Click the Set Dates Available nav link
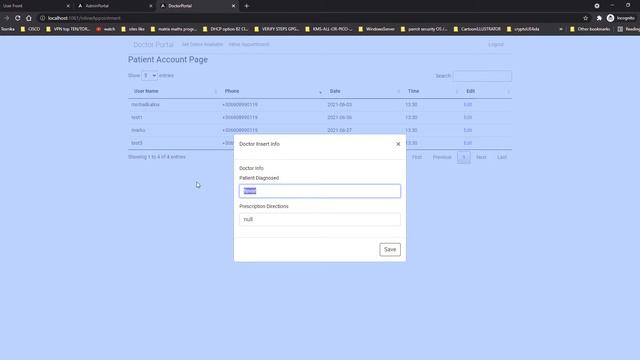 point(202,44)
